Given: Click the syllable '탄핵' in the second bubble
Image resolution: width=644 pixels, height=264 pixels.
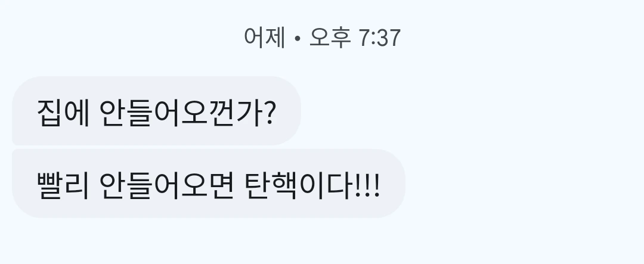Looking at the screenshot, I should [271, 185].
